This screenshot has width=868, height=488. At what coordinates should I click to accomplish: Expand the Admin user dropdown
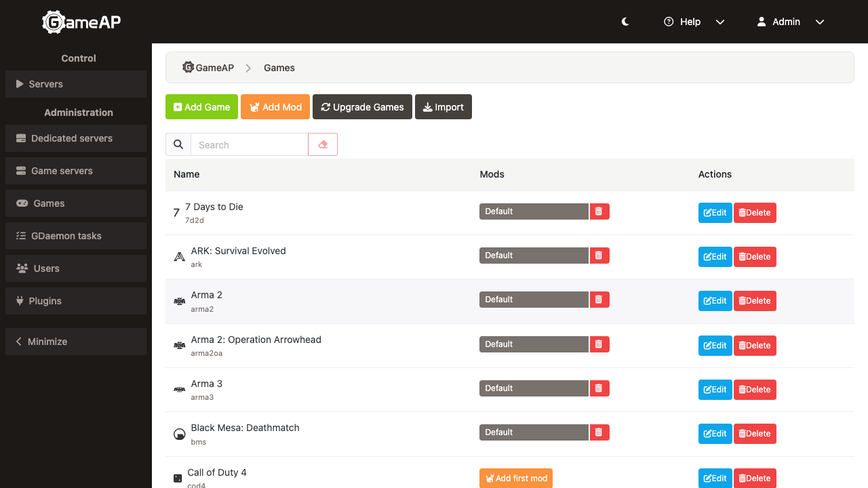tap(791, 22)
